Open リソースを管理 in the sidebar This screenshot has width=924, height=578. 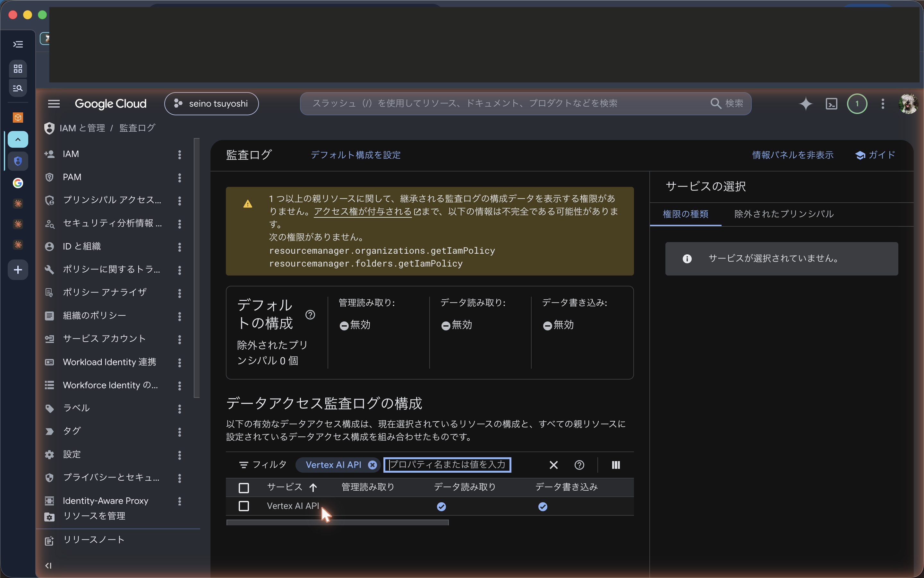pos(94,516)
